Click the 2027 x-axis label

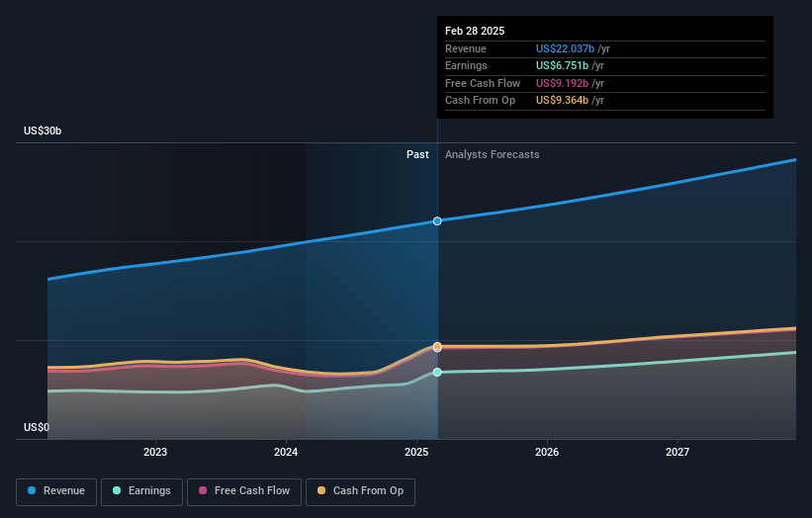[677, 452]
